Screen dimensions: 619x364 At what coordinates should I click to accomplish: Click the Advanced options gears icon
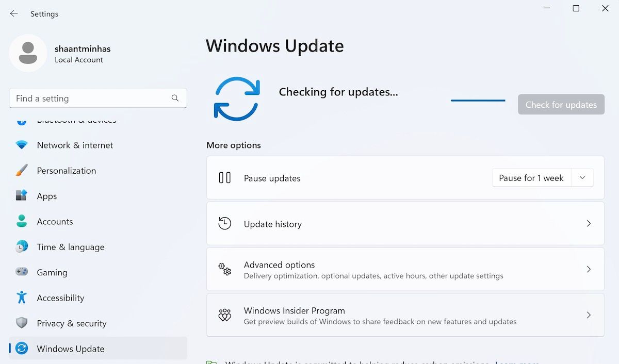(225, 269)
